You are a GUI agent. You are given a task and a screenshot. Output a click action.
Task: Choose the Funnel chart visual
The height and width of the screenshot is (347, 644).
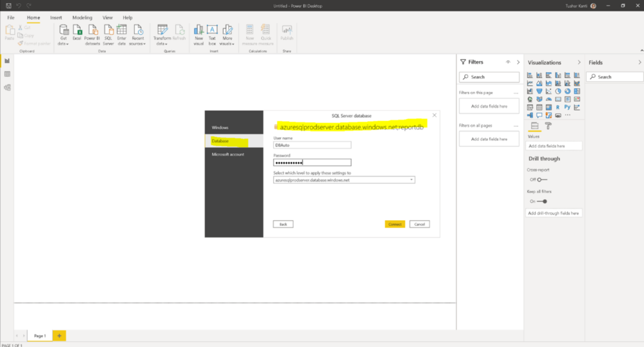[x=539, y=91]
